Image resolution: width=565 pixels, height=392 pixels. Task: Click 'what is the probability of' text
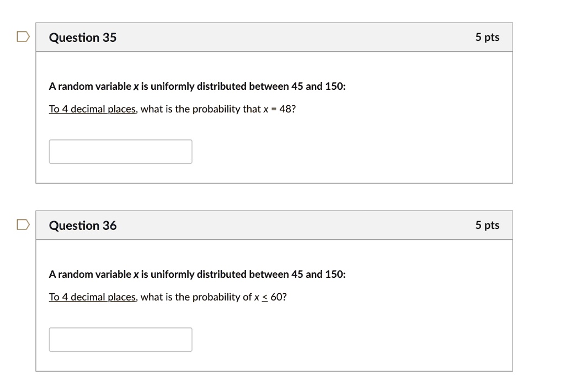(196, 297)
